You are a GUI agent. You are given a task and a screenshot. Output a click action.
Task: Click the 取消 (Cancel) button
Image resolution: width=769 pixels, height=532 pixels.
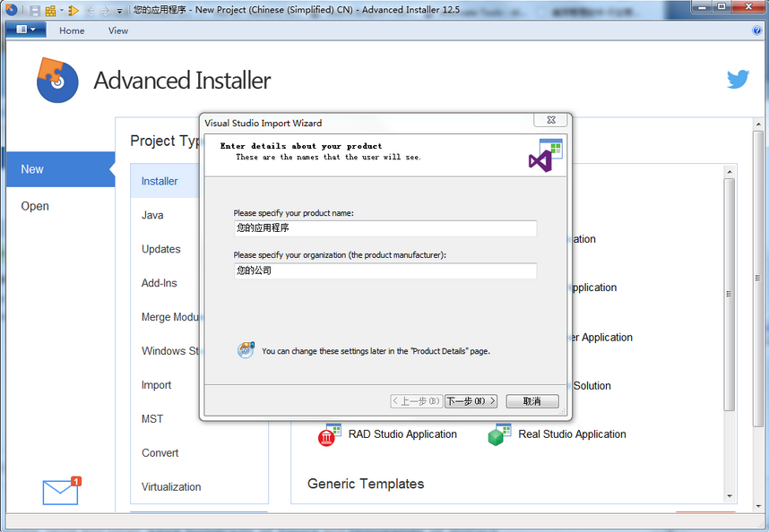coord(531,400)
